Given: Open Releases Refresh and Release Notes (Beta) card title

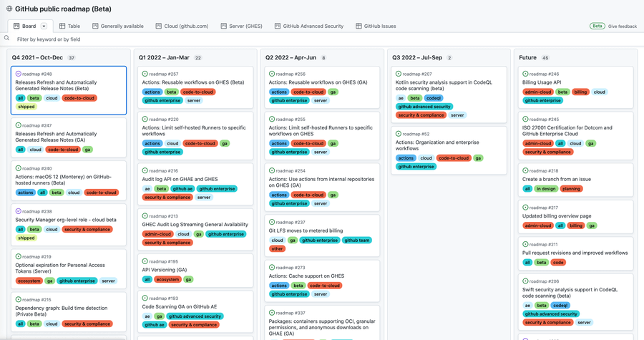Looking at the screenshot, I should [x=56, y=85].
